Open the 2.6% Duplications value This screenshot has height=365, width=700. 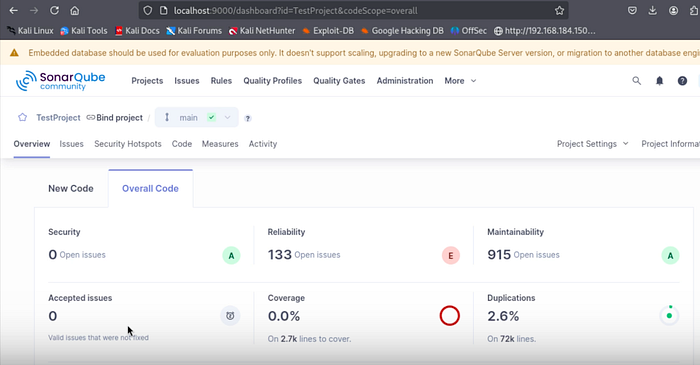click(503, 316)
